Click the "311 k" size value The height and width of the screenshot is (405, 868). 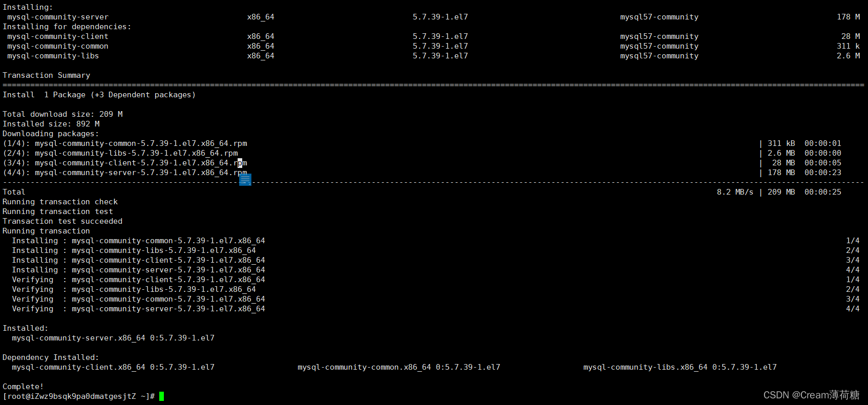[849, 46]
